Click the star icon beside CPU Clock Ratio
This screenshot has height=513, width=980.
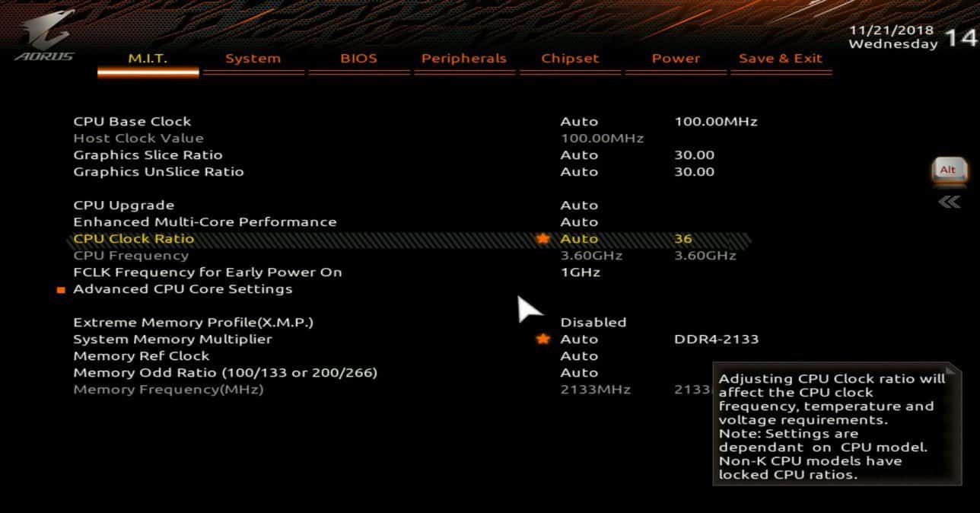(542, 238)
